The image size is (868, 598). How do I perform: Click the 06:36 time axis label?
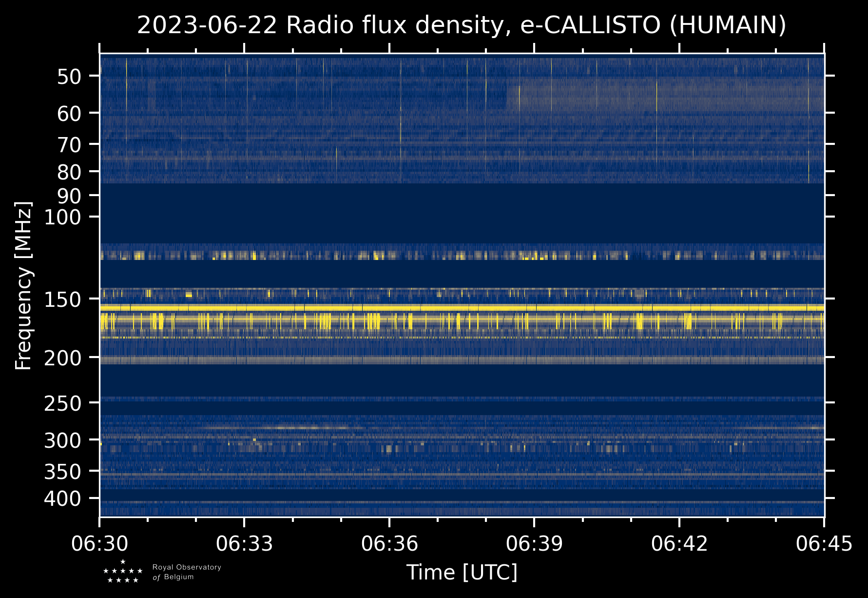[389, 543]
